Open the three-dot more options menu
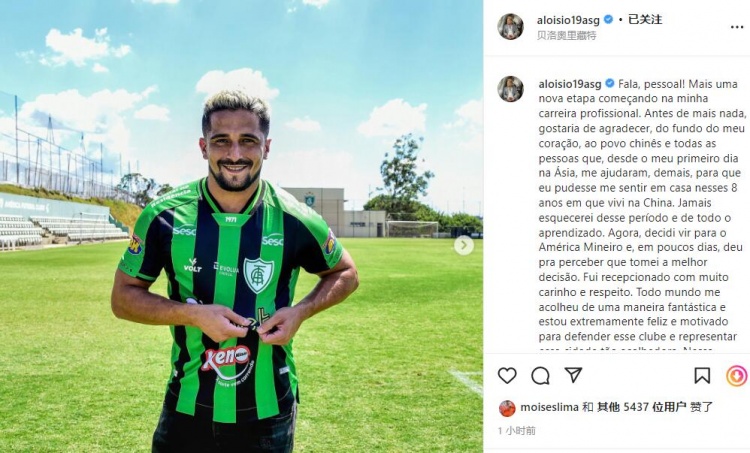The width and height of the screenshot is (750, 453). (737, 27)
